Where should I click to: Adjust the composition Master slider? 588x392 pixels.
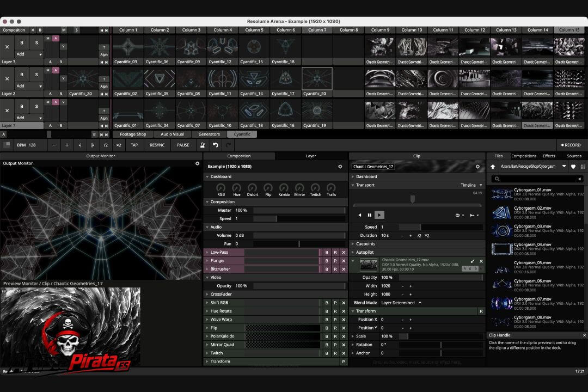pos(299,211)
